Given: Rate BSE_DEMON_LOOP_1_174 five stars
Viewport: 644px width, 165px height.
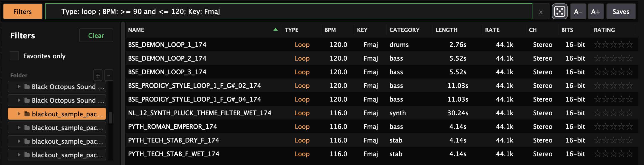Looking at the screenshot, I should 629,45.
